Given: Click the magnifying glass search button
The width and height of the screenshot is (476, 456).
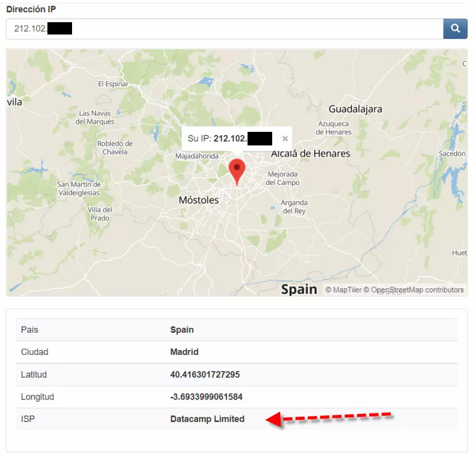Looking at the screenshot, I should click(455, 28).
